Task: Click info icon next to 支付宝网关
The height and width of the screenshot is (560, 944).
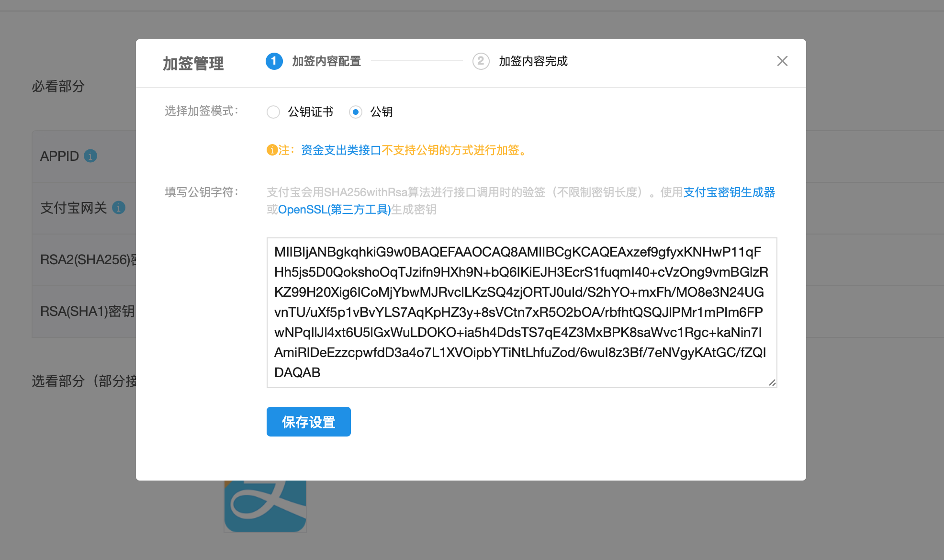Action: (x=119, y=208)
